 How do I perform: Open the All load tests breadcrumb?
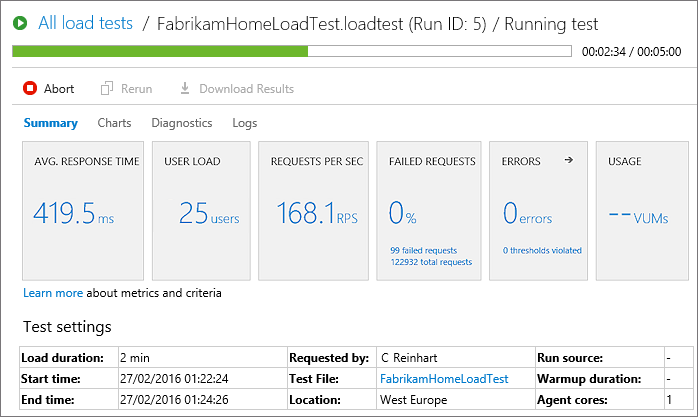(x=85, y=23)
